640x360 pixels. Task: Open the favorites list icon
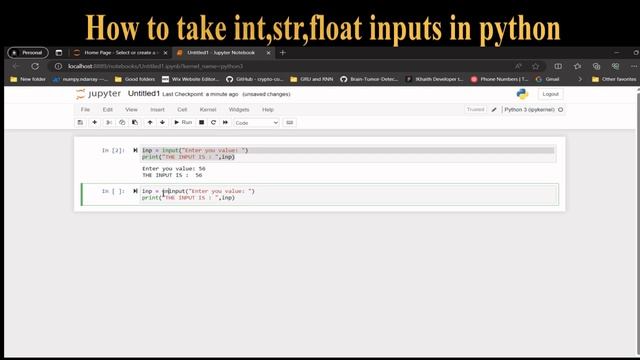click(x=577, y=66)
